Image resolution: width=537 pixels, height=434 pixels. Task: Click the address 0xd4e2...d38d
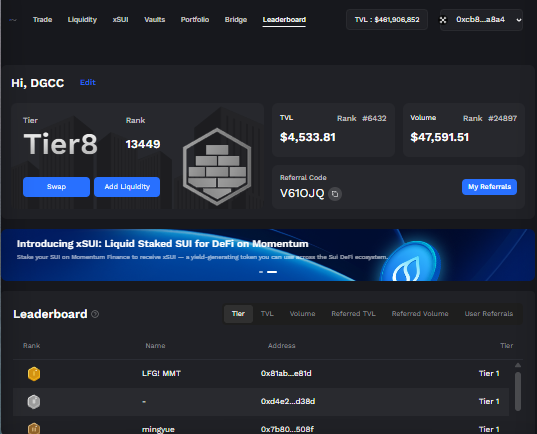click(288, 401)
